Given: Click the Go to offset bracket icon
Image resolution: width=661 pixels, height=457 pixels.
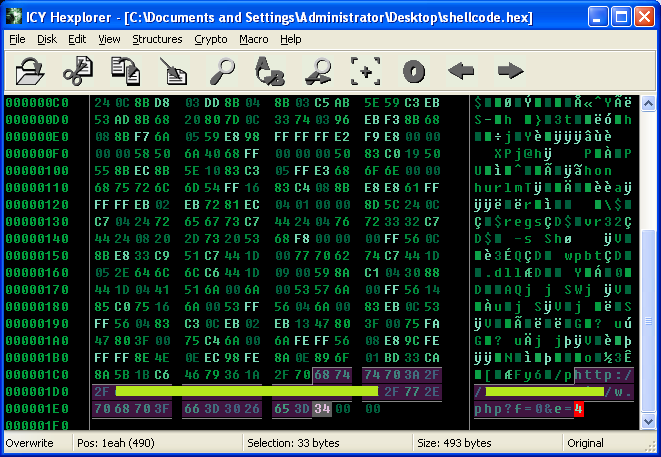Looking at the screenshot, I should point(366,71).
